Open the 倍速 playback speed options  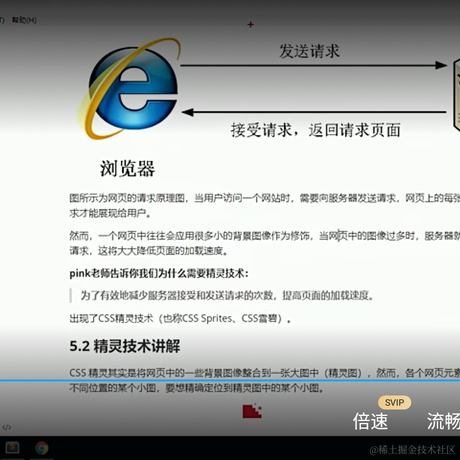pyautogui.click(x=370, y=421)
